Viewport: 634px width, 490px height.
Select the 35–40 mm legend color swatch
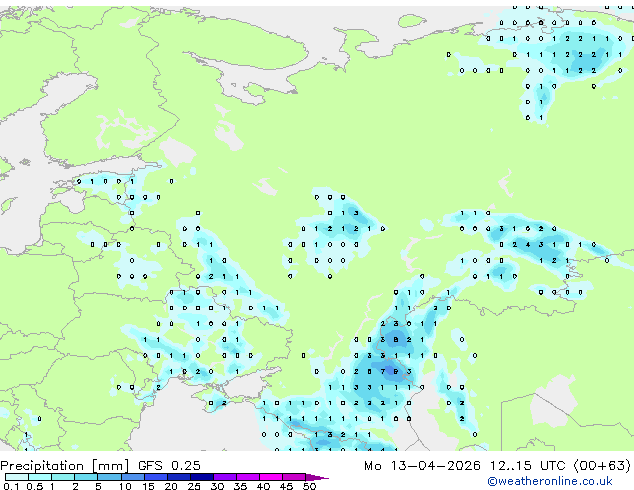(248, 477)
